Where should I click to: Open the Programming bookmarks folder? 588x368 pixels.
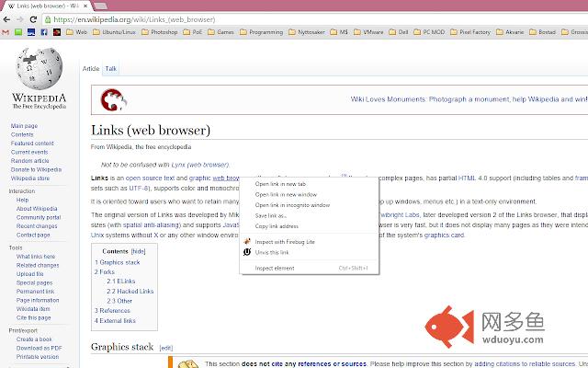261,32
